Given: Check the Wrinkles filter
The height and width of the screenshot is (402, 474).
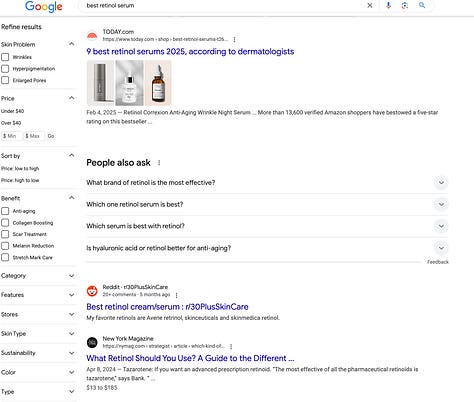Looking at the screenshot, I should tap(5, 57).
